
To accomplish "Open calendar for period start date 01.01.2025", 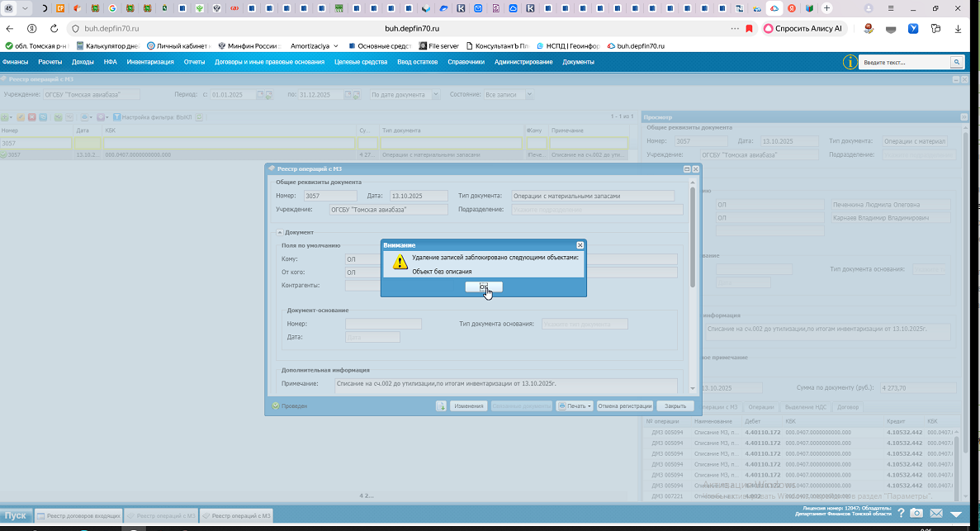I will pyautogui.click(x=260, y=94).
